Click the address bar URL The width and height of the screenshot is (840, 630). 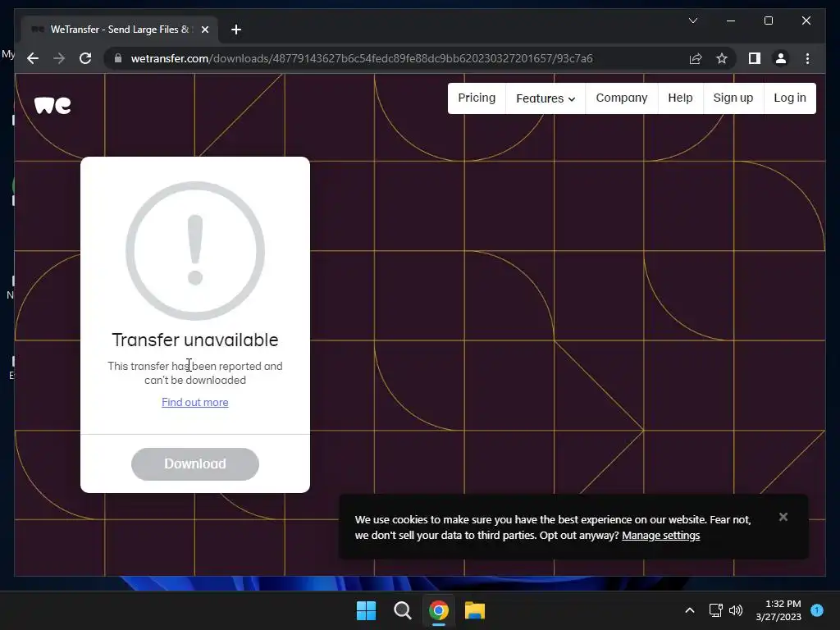[x=362, y=58]
